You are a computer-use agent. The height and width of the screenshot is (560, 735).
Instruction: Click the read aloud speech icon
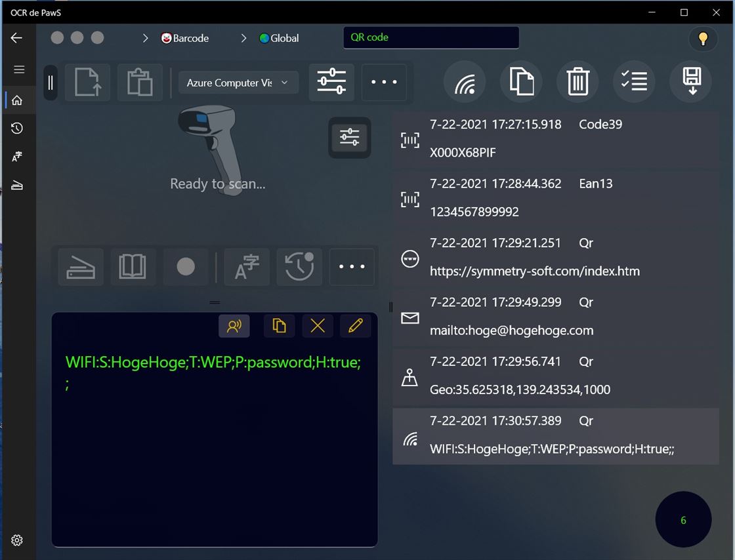(234, 326)
